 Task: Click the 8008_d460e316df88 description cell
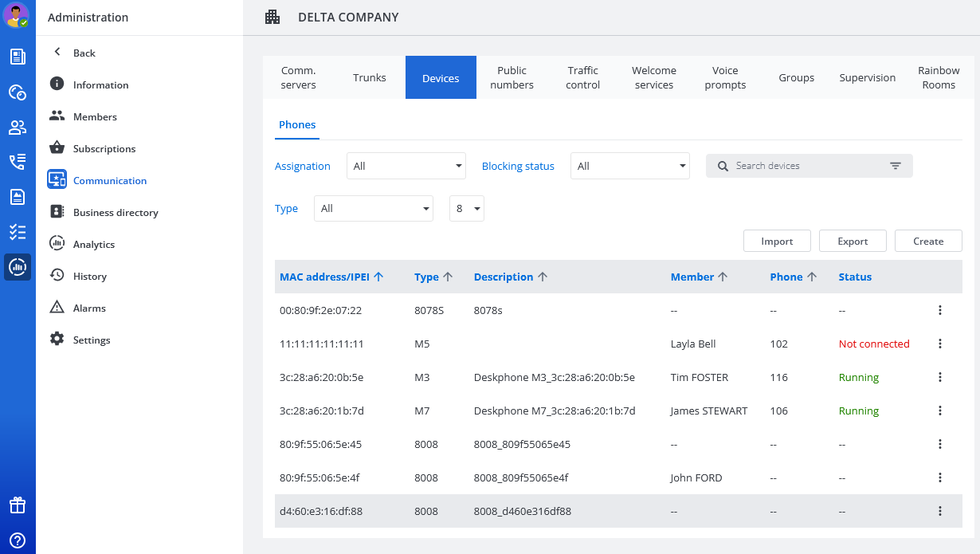click(x=523, y=512)
